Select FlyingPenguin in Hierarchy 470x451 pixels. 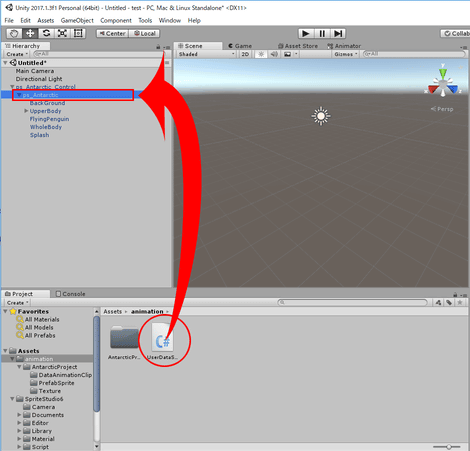(49, 119)
